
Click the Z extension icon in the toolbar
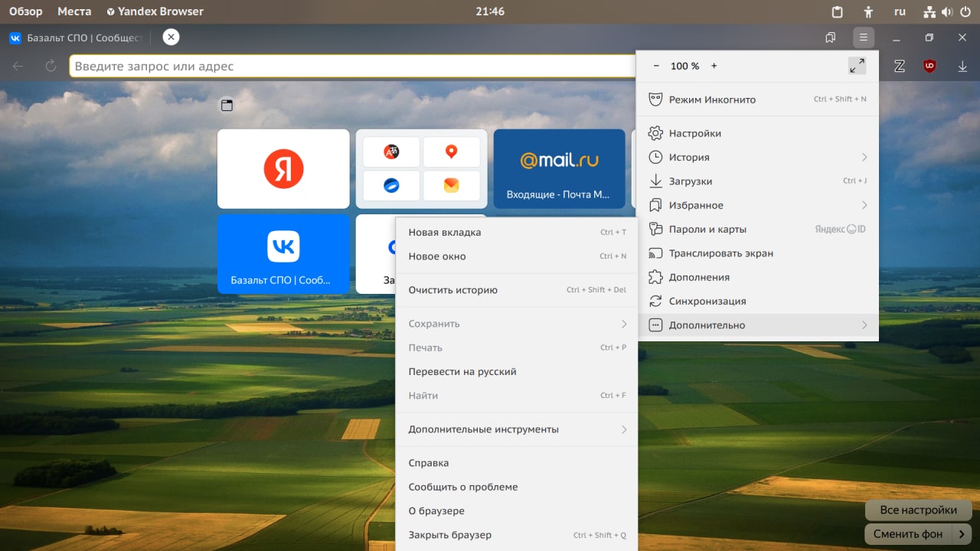(900, 66)
